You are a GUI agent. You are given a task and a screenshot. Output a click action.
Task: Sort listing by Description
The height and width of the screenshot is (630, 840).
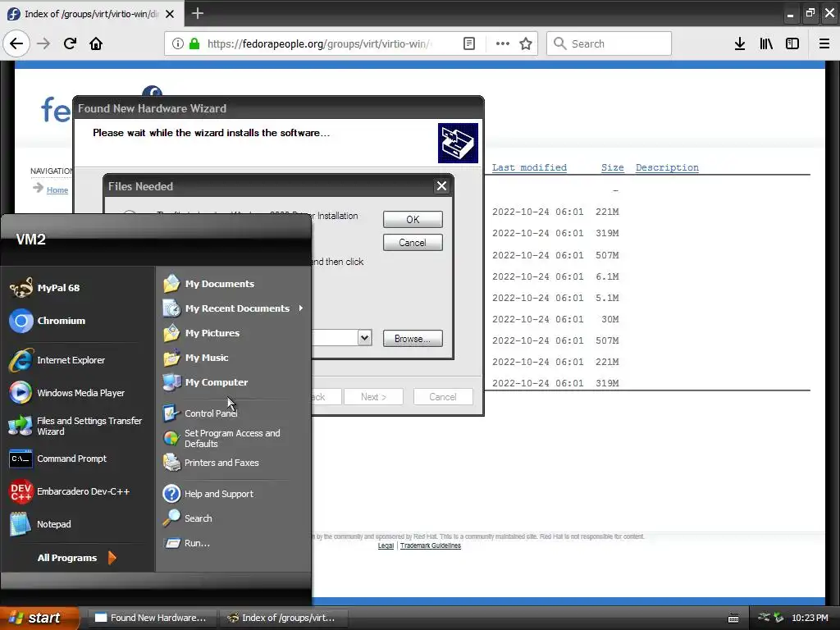point(667,167)
